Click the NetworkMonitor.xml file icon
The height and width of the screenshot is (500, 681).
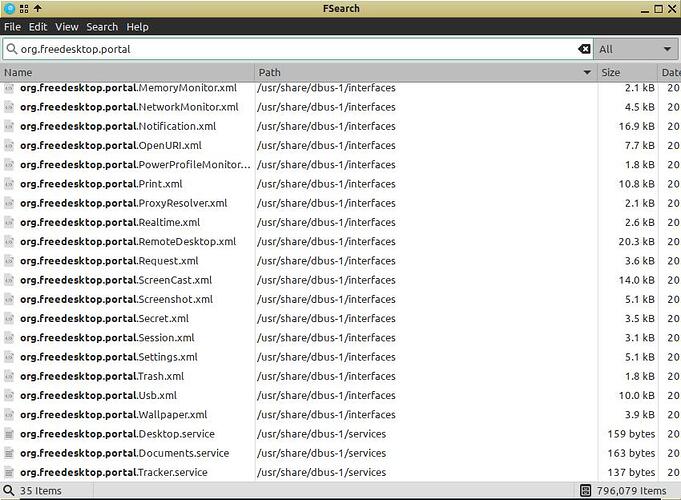[9, 107]
